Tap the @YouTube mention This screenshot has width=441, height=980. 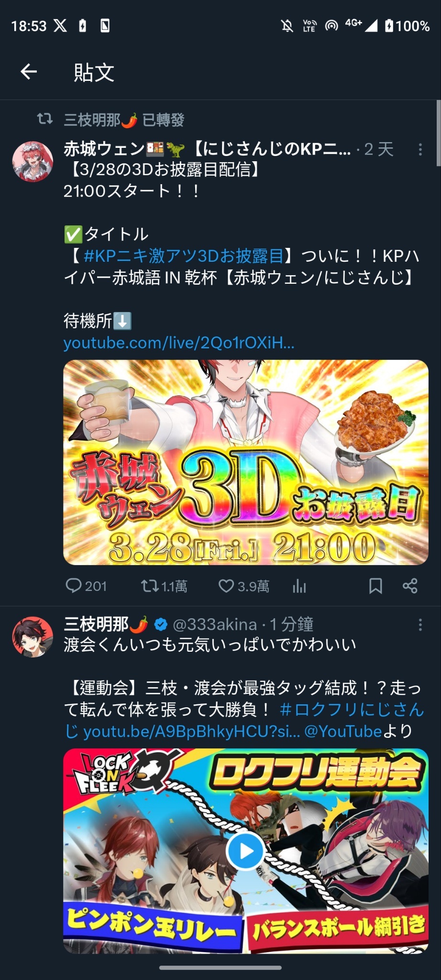(343, 731)
